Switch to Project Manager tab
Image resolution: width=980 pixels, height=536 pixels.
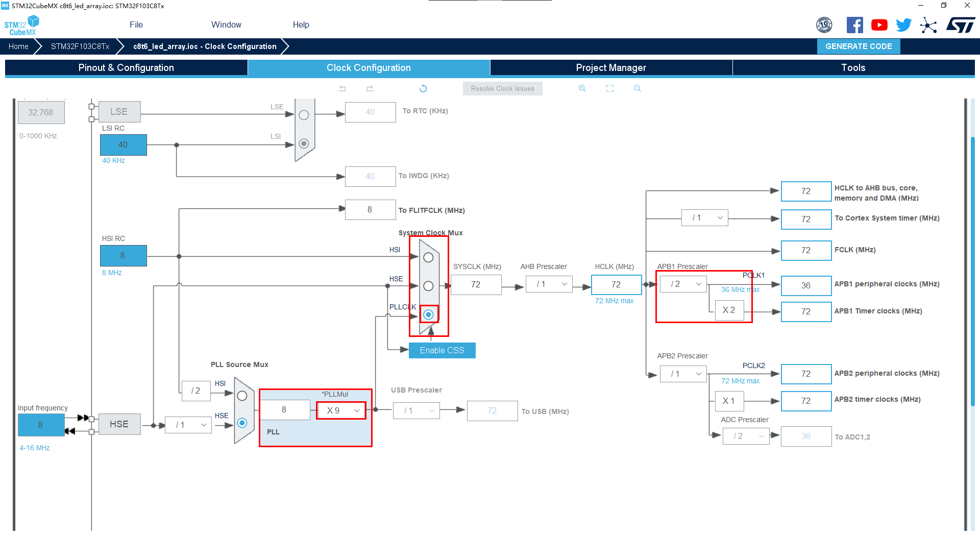coord(611,68)
